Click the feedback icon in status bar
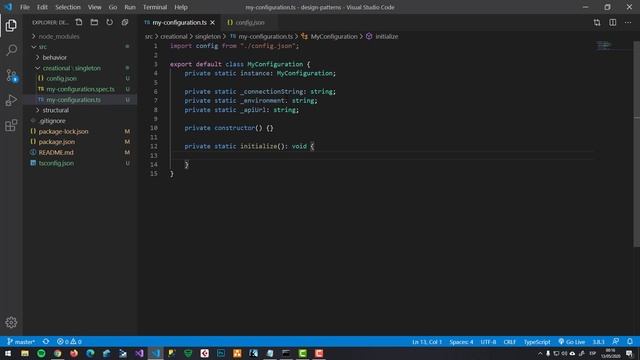This screenshot has width=640, height=360. [616, 342]
